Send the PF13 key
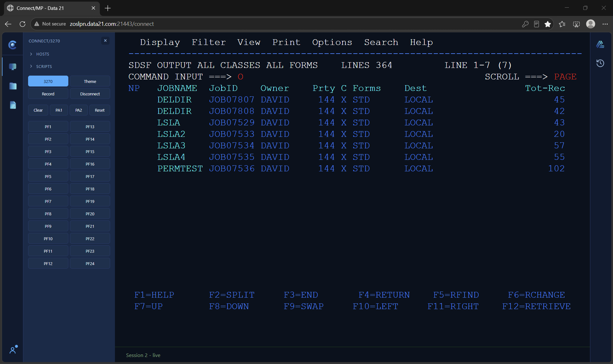The height and width of the screenshot is (364, 613). [x=90, y=127]
